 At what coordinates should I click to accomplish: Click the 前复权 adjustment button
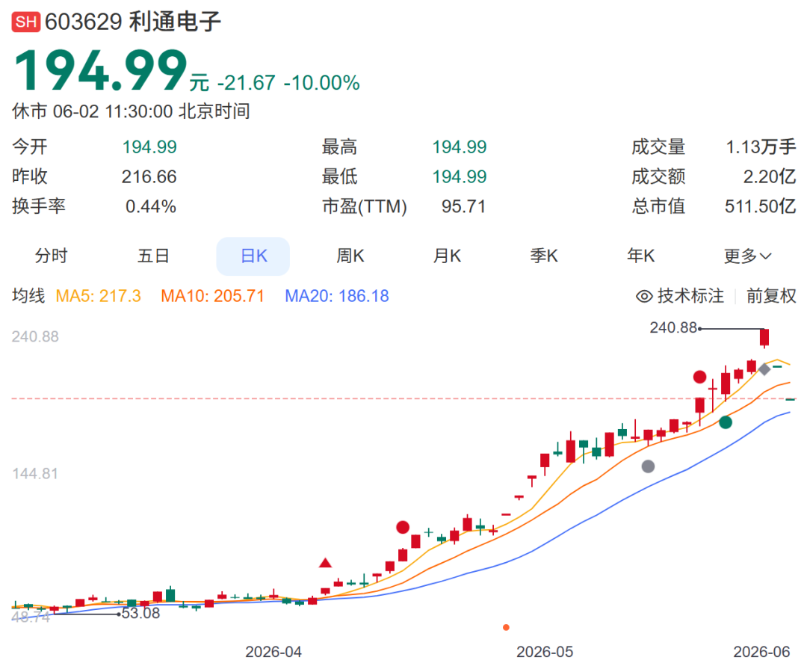tap(771, 296)
